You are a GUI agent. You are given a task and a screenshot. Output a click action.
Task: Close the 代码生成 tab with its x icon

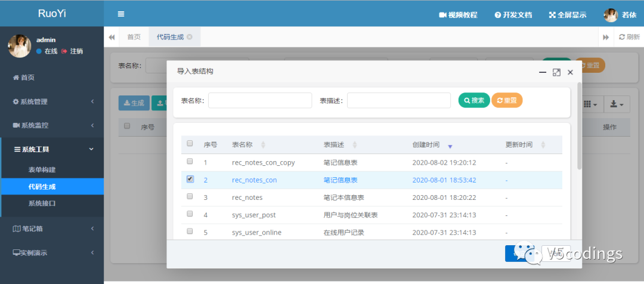click(190, 36)
